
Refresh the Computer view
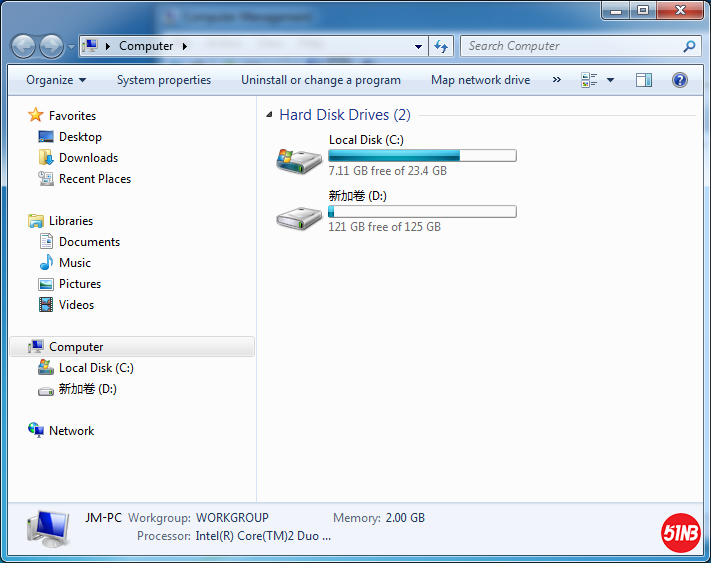coord(441,46)
